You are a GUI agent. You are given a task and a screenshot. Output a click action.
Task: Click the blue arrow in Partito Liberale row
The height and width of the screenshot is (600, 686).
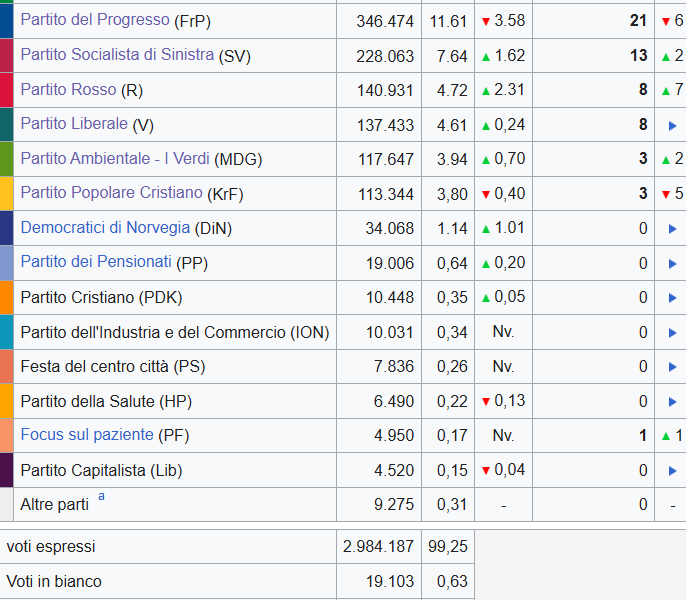coord(672,125)
